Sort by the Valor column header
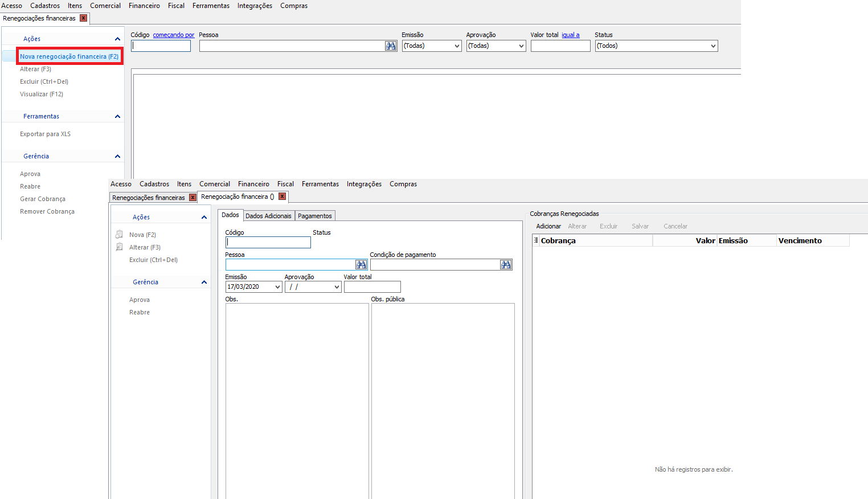Image resolution: width=868 pixels, height=499 pixels. coord(685,240)
